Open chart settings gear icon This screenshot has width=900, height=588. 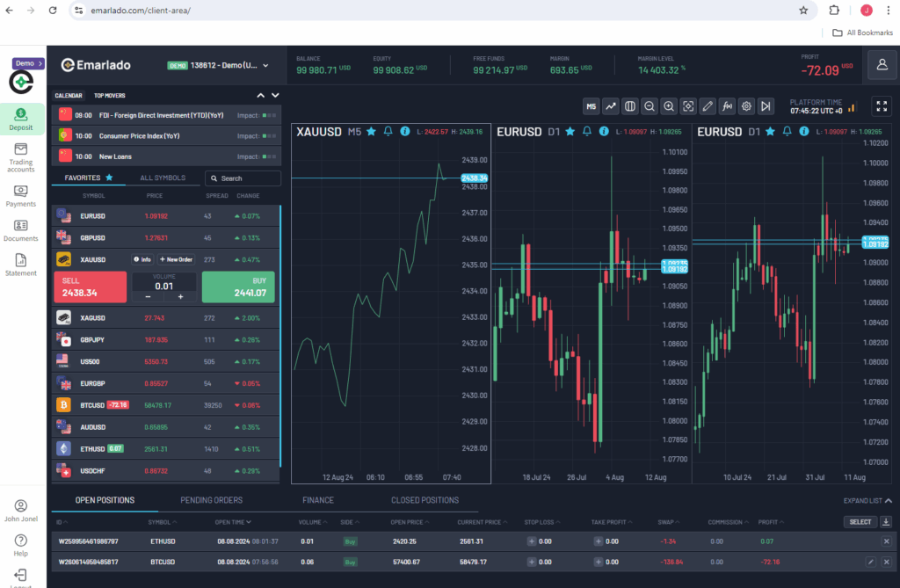pyautogui.click(x=746, y=106)
